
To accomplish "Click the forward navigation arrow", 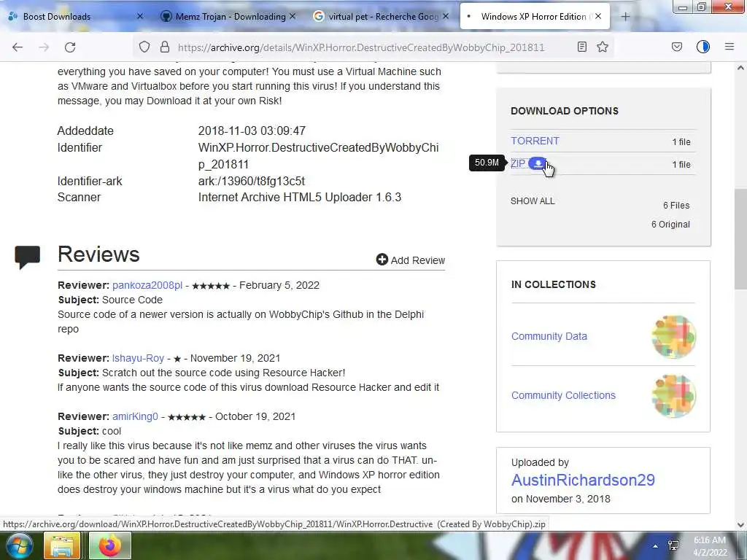I will click(x=44, y=47).
